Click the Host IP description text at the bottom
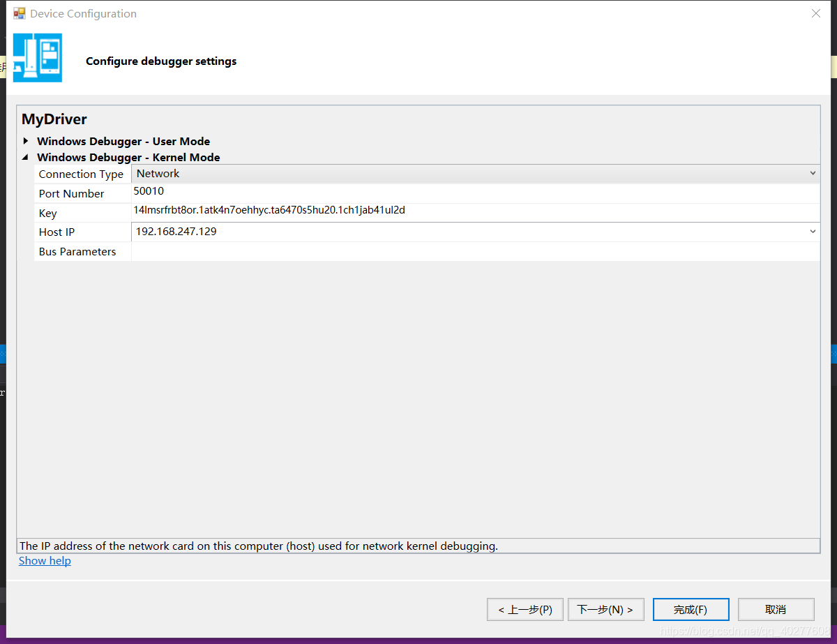This screenshot has height=644, width=837. 259,546
